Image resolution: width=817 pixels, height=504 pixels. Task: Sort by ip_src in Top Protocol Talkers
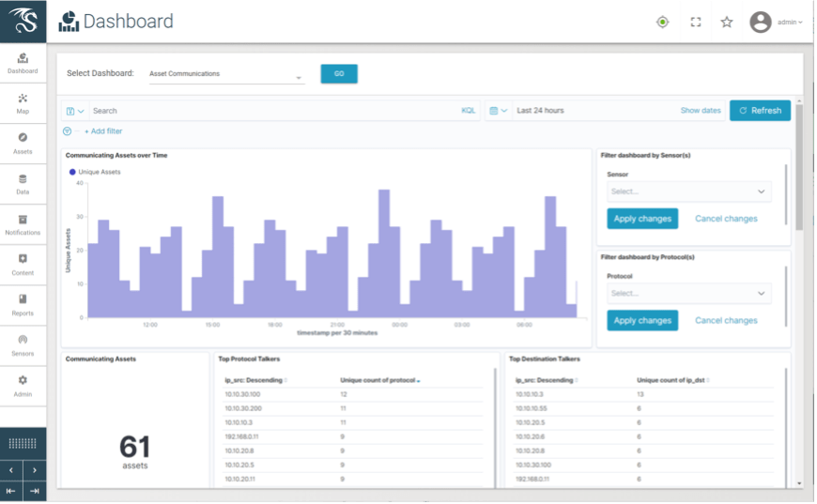coord(255,380)
